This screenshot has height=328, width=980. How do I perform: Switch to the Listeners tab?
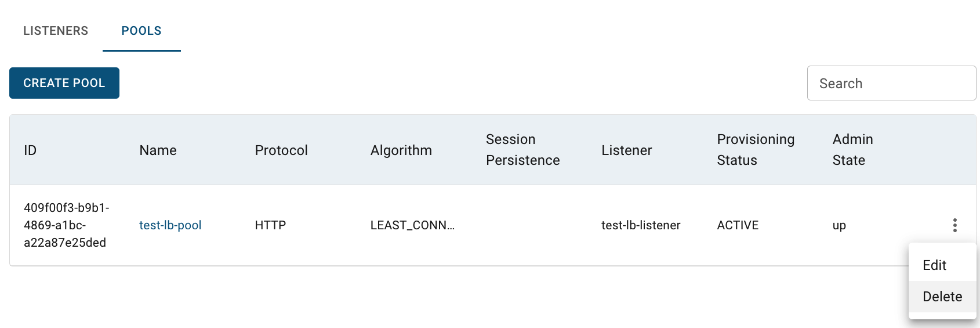click(56, 31)
